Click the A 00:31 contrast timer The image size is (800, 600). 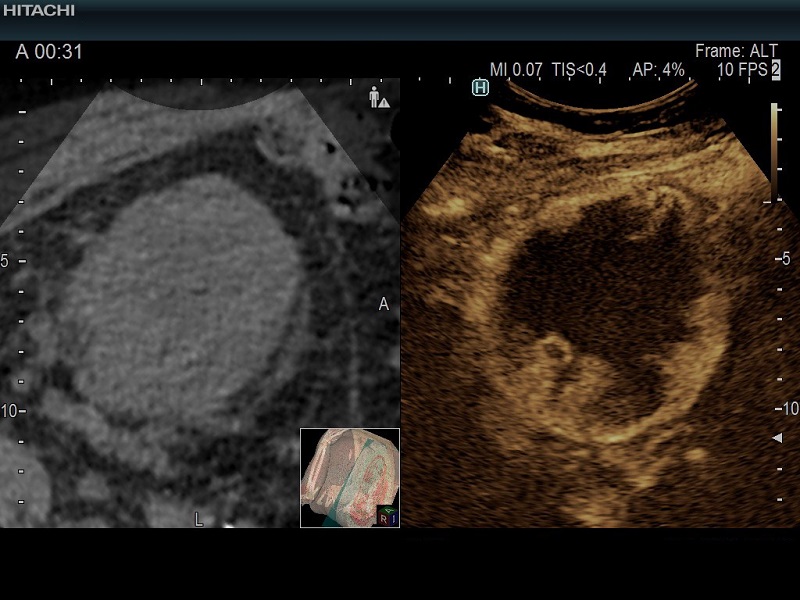click(51, 51)
